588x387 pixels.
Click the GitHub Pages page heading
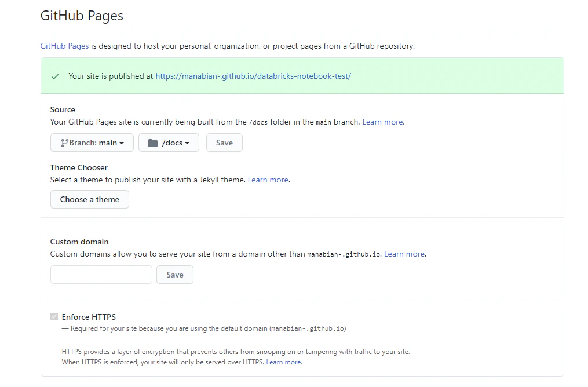[x=82, y=16]
